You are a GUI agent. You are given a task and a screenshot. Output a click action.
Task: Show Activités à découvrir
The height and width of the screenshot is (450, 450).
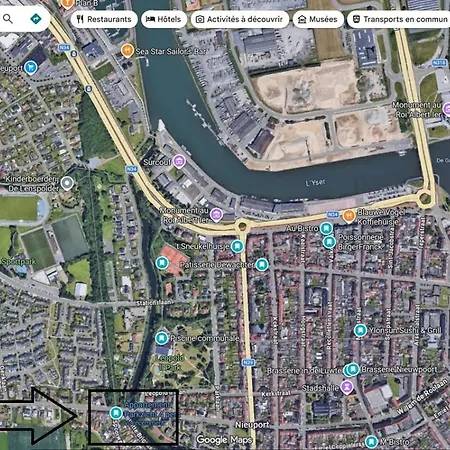click(x=240, y=19)
